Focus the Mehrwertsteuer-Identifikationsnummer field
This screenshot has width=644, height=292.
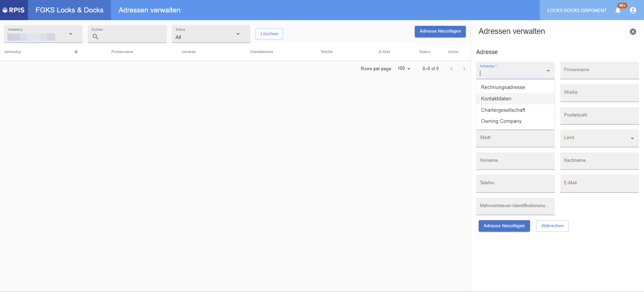coord(515,206)
